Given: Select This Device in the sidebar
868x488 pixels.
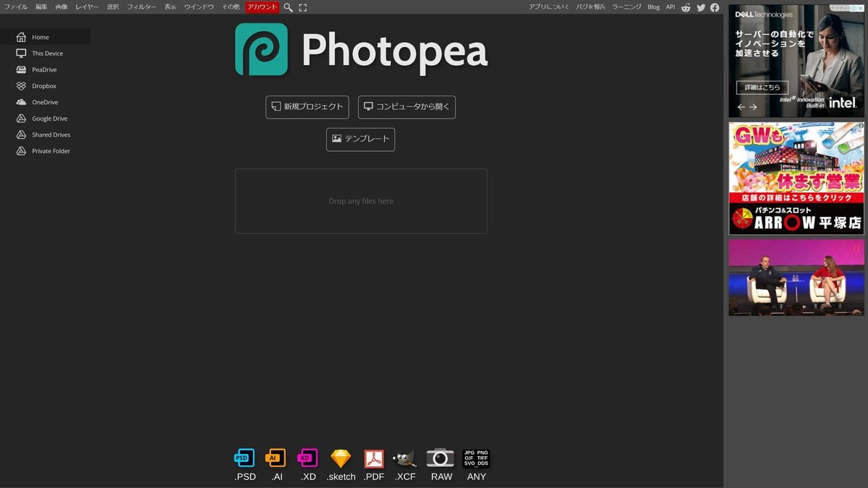Looking at the screenshot, I should click(x=45, y=53).
